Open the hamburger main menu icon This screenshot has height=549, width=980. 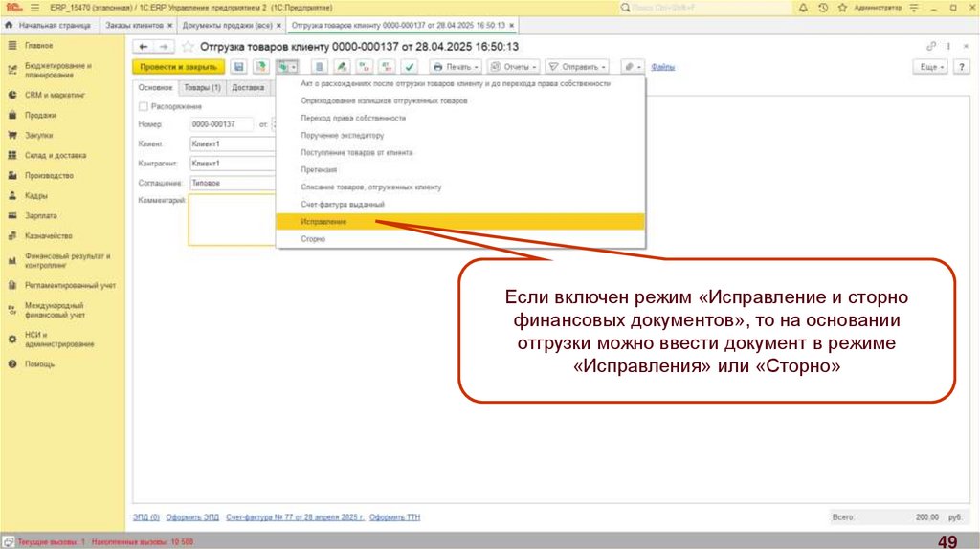coord(34,8)
